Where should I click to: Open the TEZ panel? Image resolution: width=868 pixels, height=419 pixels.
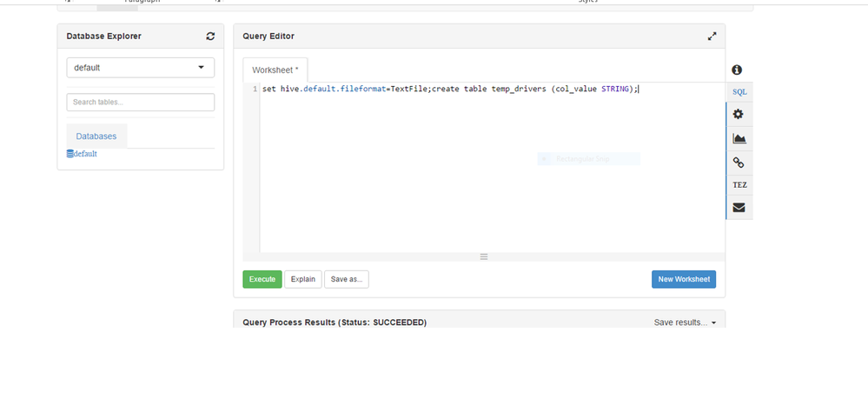pos(739,185)
